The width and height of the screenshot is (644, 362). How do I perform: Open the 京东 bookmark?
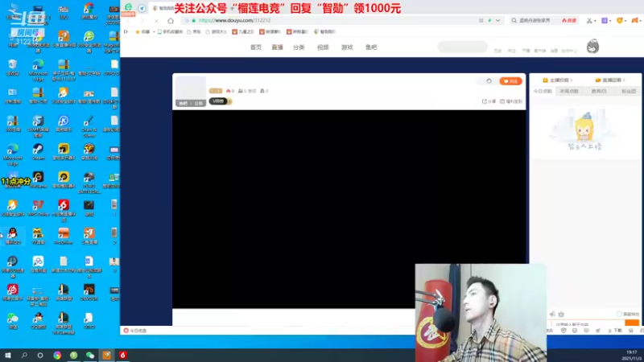[x=194, y=31]
